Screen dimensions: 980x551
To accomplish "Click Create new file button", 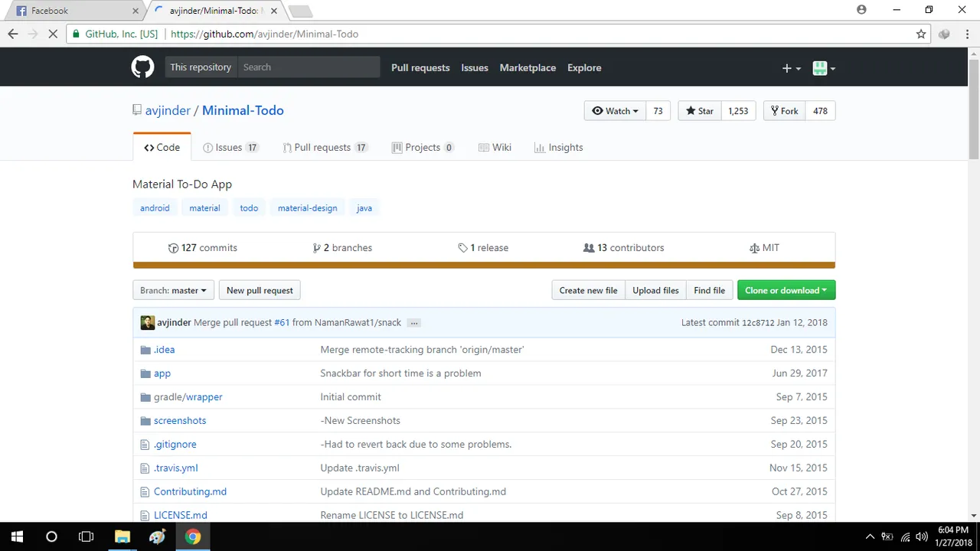I will (x=588, y=291).
